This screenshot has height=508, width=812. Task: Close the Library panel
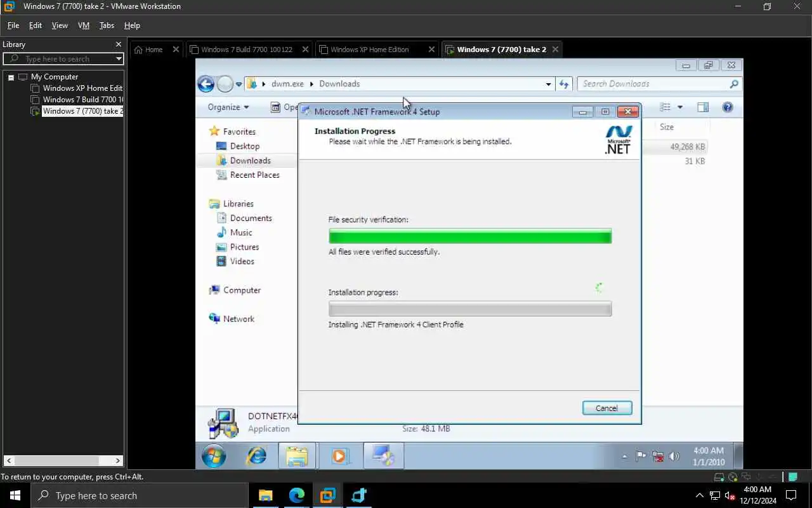pyautogui.click(x=118, y=44)
